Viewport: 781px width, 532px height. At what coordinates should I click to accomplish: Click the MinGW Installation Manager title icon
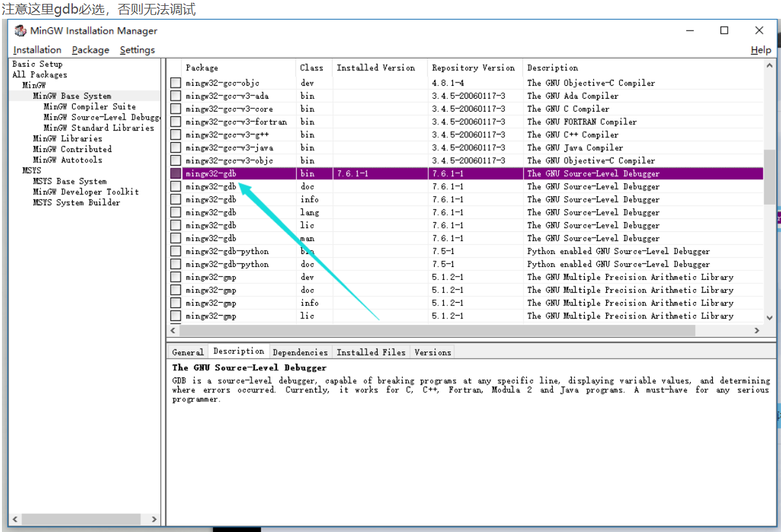click(21, 31)
